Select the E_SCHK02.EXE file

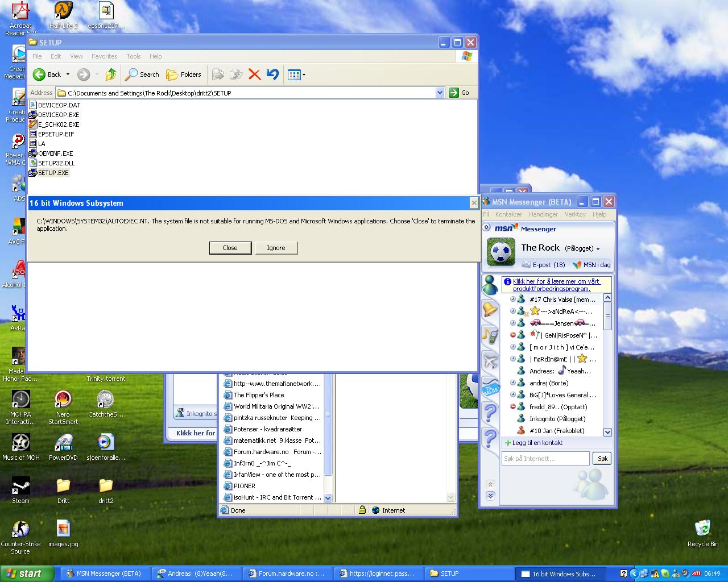click(54, 124)
